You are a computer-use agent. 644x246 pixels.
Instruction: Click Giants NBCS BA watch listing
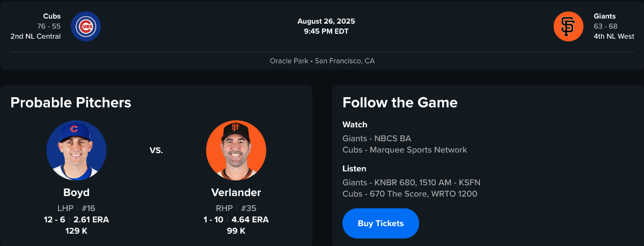pos(377,139)
